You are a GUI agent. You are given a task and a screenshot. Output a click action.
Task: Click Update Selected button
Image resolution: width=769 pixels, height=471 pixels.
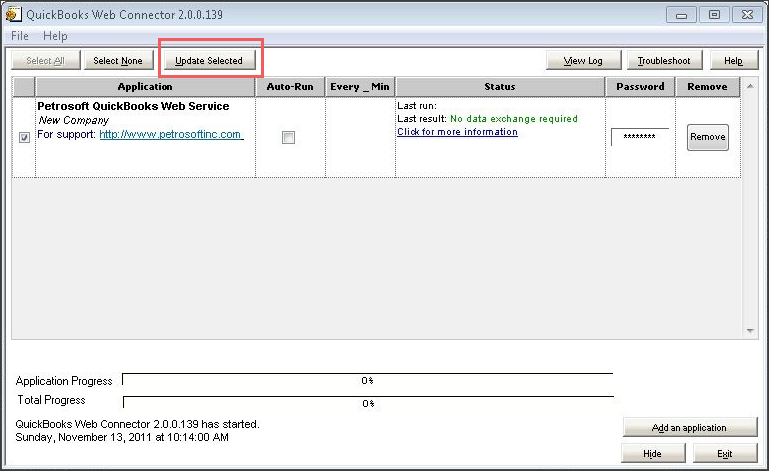(x=209, y=60)
